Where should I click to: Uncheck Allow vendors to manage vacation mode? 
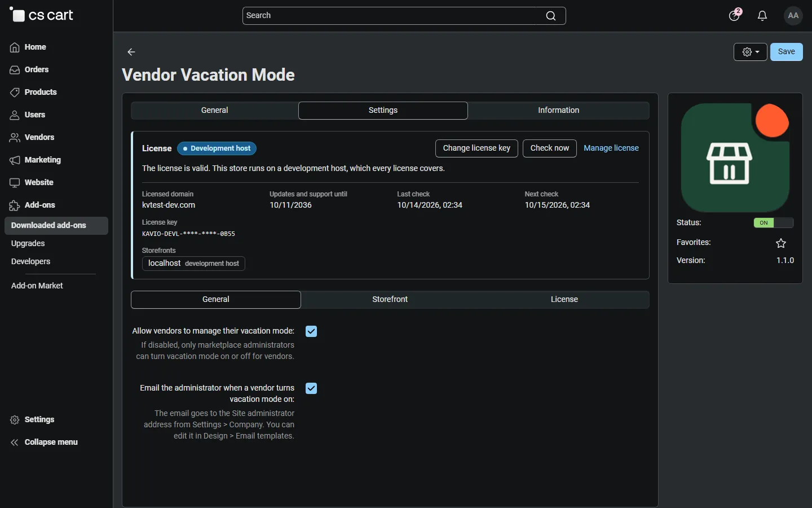click(311, 331)
